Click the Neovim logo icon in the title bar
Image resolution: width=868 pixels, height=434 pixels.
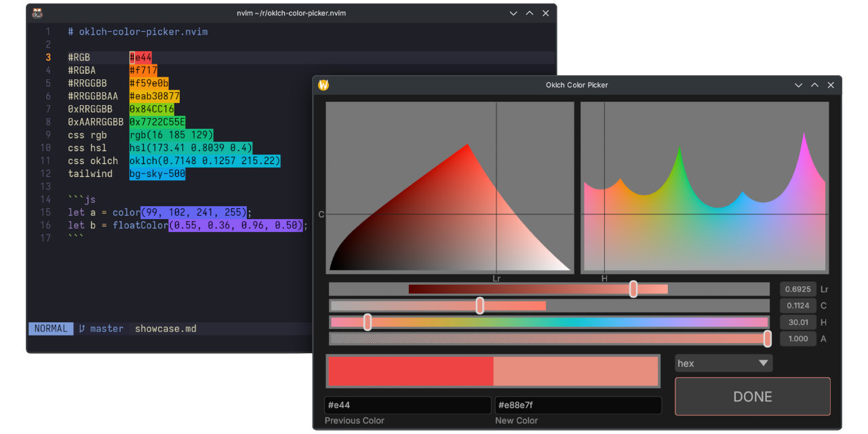click(x=37, y=12)
